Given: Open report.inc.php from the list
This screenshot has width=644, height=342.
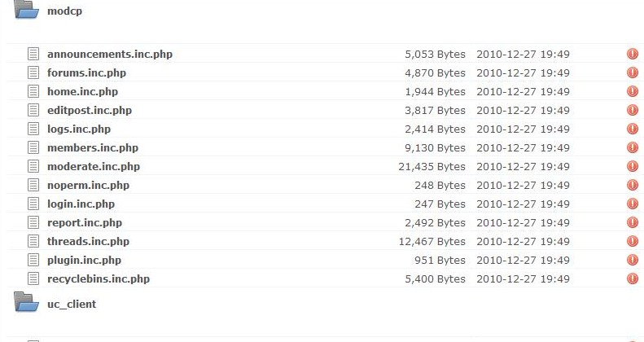Looking at the screenshot, I should click(x=85, y=222).
